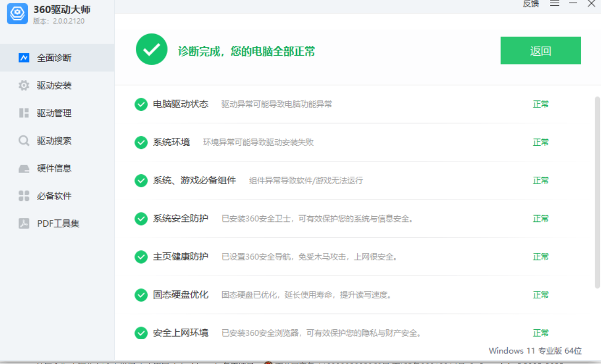Select the check mark for 安全上网环境
Image resolution: width=601 pixels, height=364 pixels.
point(141,333)
